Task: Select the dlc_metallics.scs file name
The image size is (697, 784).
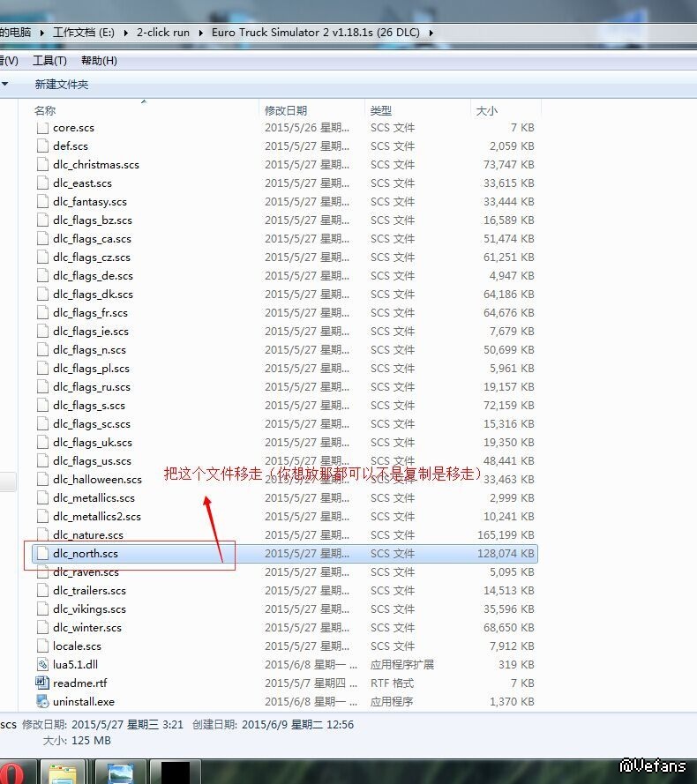Action: (94, 497)
